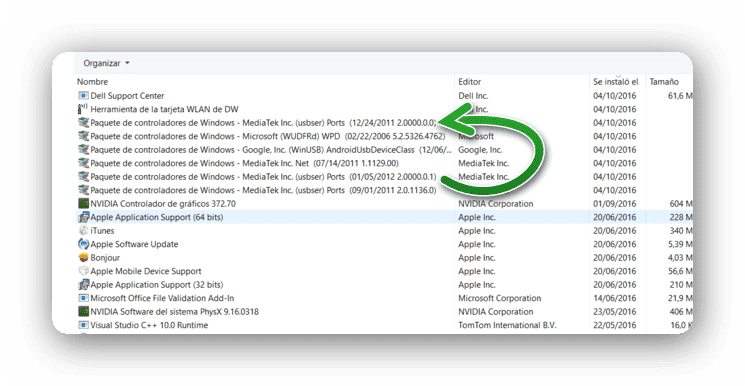
Task: Click install date 20/06/2016 of Bonjour
Action: pos(614,258)
